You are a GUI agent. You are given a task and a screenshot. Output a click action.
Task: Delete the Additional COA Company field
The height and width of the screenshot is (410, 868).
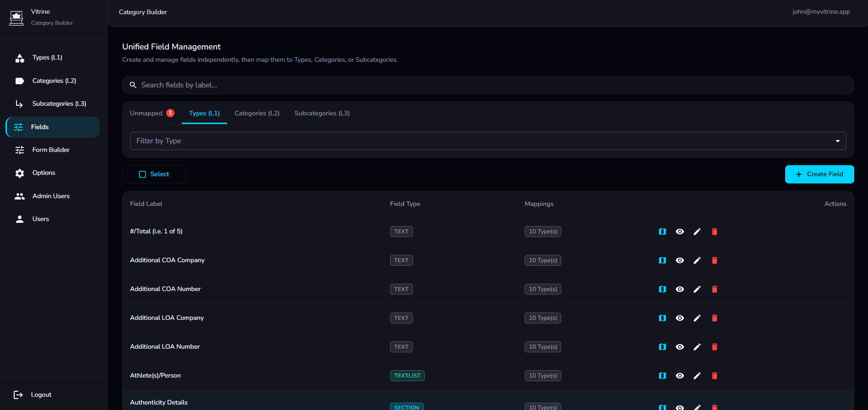[714, 260]
